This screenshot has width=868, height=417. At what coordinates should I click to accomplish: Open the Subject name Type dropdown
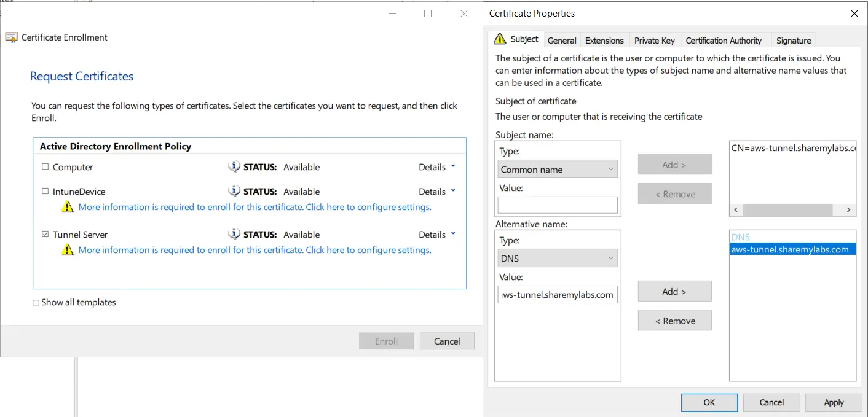557,170
